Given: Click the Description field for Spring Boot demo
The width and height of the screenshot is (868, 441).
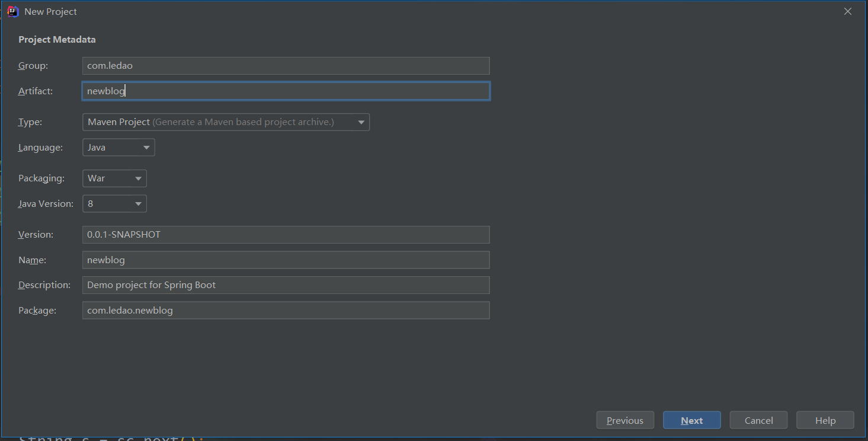Looking at the screenshot, I should tap(286, 285).
